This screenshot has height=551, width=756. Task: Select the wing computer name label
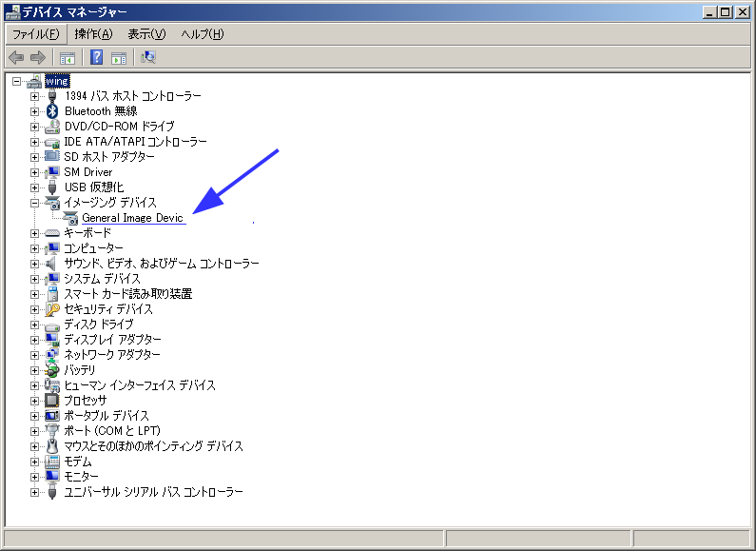click(x=57, y=81)
